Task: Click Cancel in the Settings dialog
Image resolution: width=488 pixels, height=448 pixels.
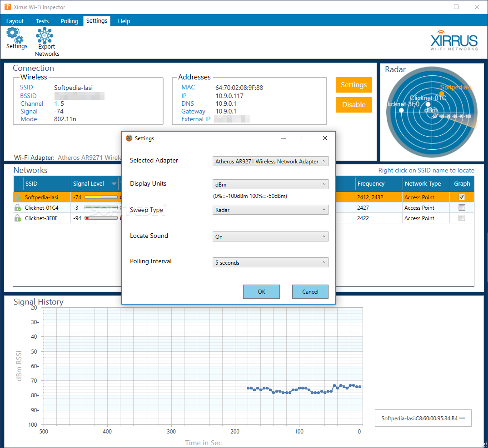Action: tap(310, 291)
